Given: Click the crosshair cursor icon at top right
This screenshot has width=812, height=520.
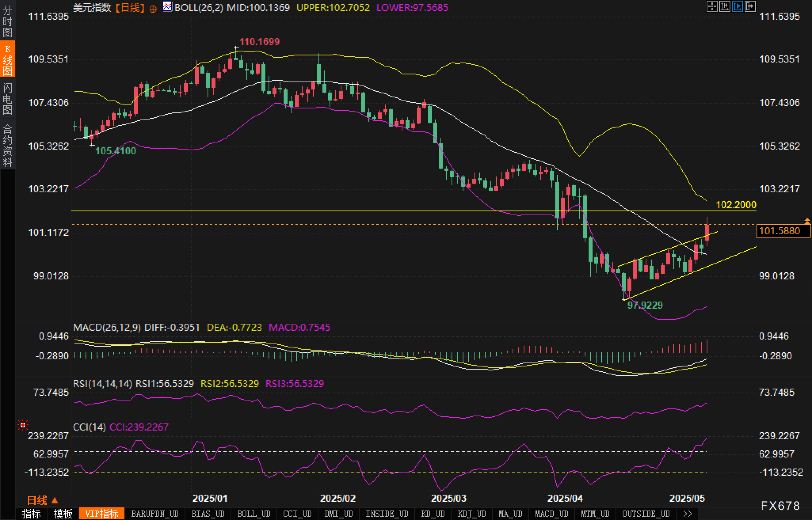Looking at the screenshot, I should (x=712, y=6).
